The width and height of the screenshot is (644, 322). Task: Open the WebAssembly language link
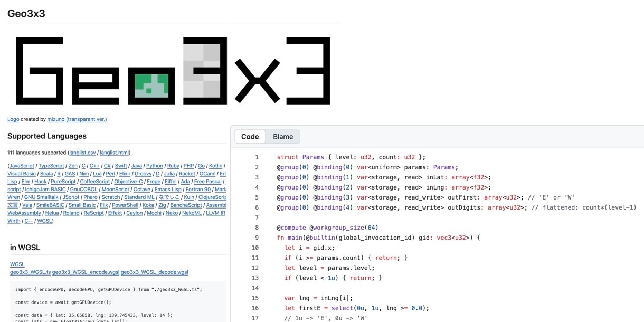[x=24, y=213]
